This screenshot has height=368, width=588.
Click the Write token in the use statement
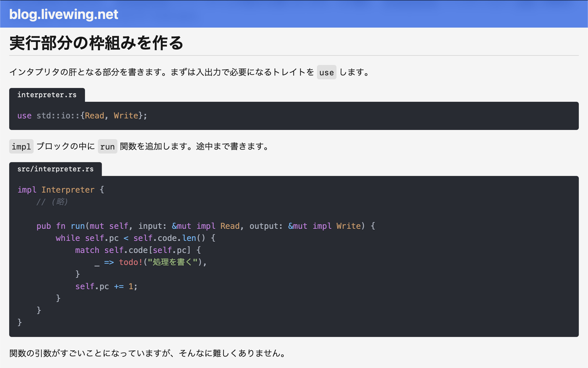(125, 115)
